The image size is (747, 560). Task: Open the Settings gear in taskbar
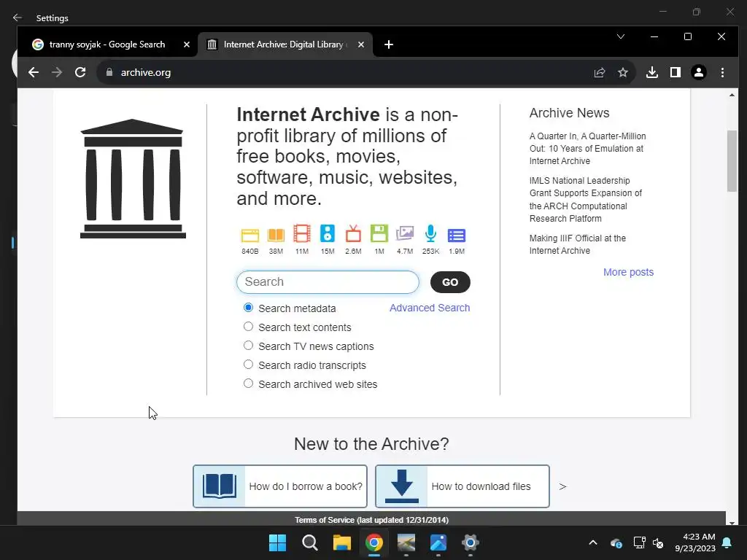click(x=471, y=542)
